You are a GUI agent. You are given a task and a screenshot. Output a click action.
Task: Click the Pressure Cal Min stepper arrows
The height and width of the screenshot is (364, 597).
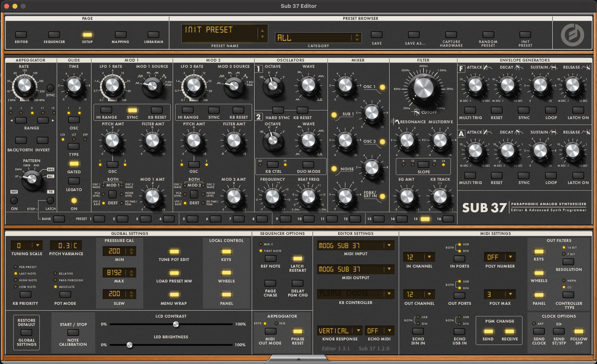point(132,251)
